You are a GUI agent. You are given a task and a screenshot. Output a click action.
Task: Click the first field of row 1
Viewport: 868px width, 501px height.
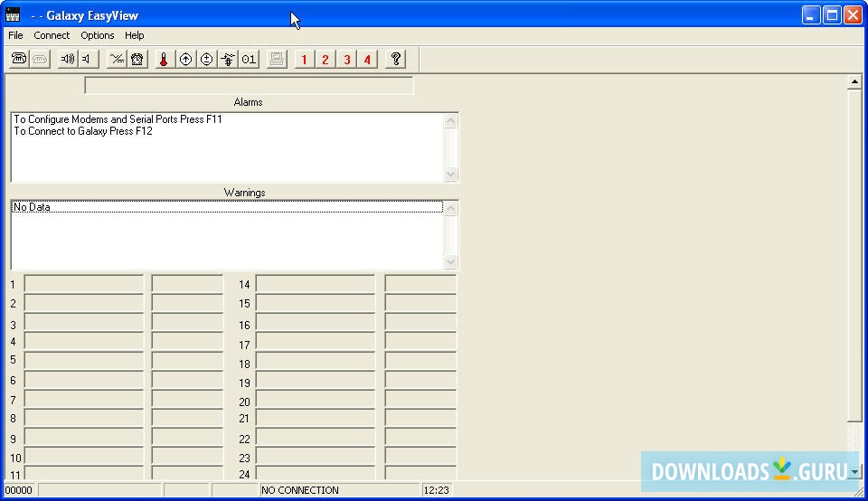pos(83,283)
